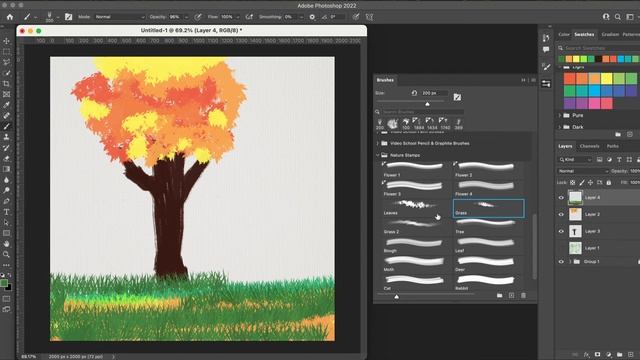Switch to the Color tab
640x360 pixels.
[x=564, y=34]
